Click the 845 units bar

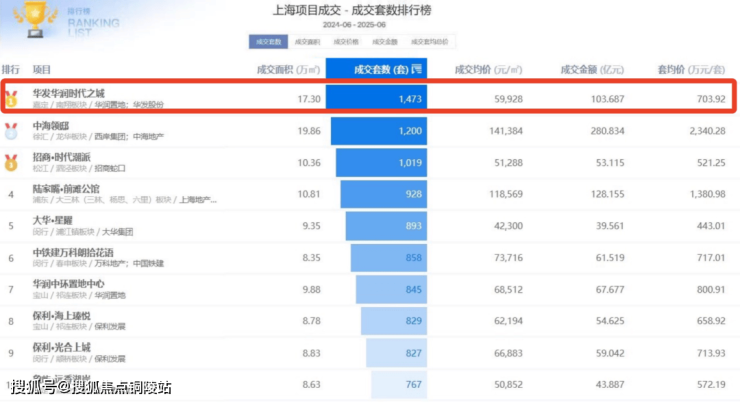[392, 289]
